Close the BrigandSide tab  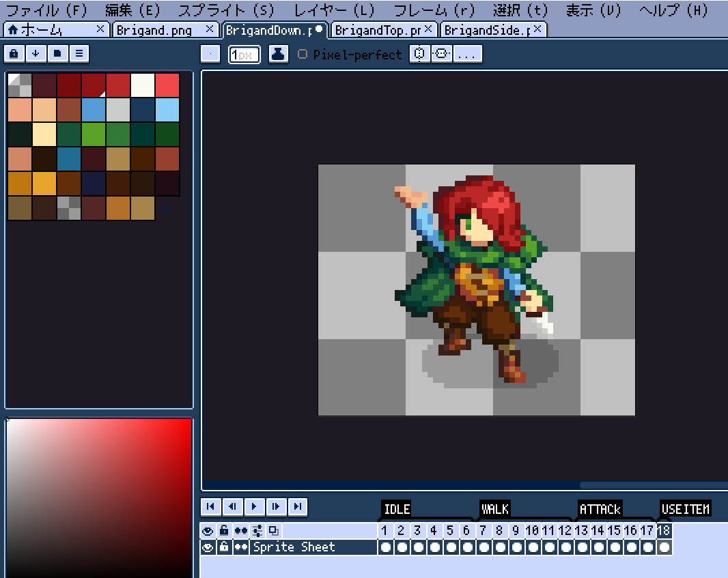coord(537,29)
